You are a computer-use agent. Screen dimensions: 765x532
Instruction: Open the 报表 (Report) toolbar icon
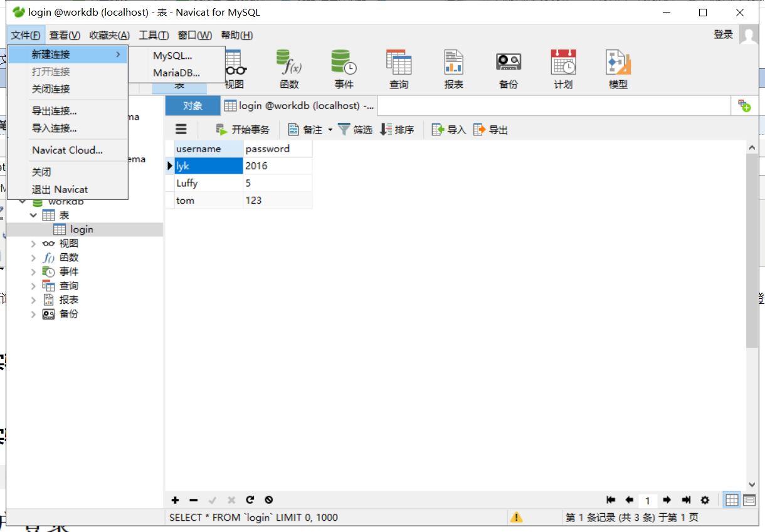pos(453,69)
